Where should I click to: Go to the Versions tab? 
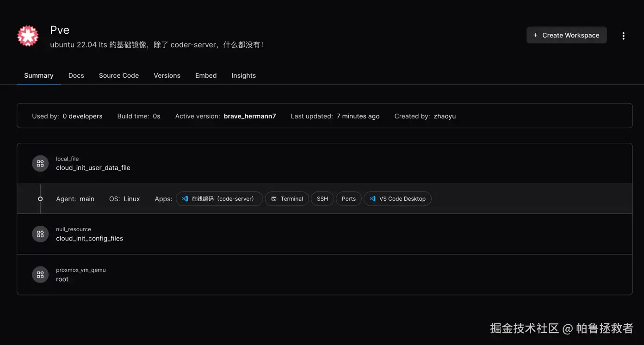click(167, 75)
